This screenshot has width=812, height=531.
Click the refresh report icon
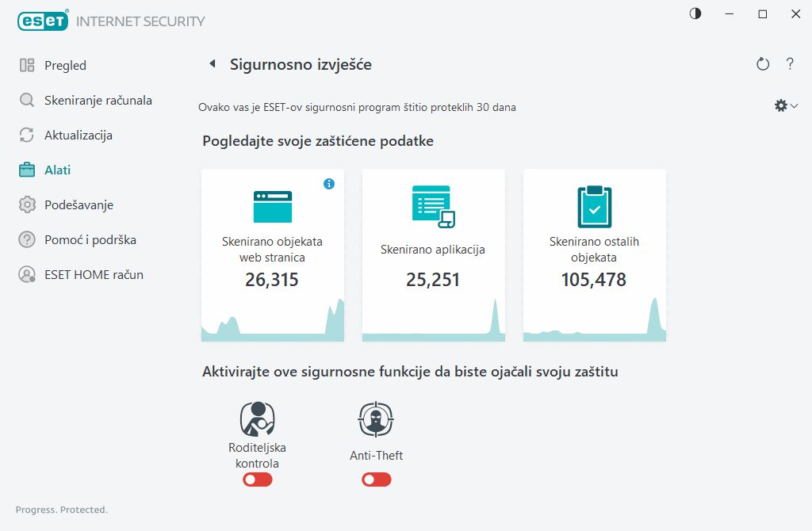pos(763,64)
